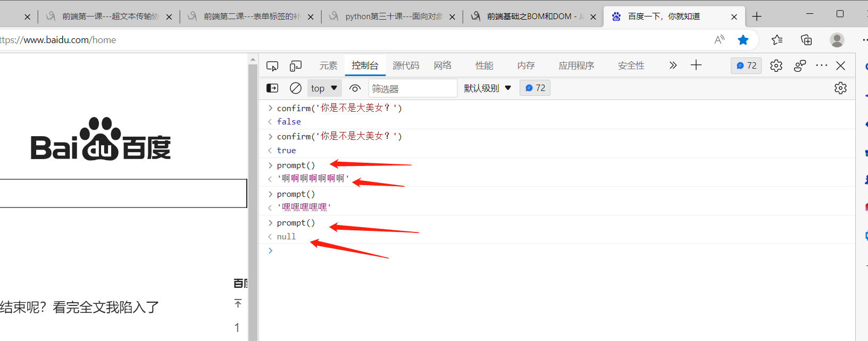
Task: Click the true result output
Action: pos(286,151)
